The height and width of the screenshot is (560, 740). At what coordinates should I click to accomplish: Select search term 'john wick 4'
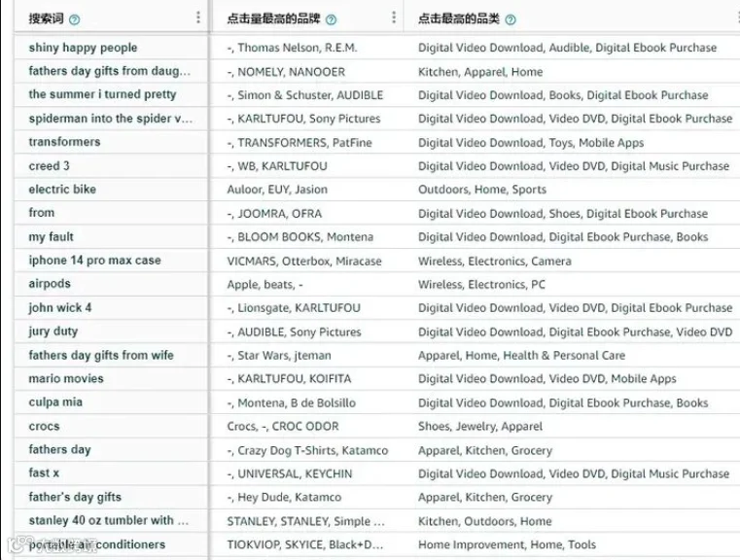point(60,307)
